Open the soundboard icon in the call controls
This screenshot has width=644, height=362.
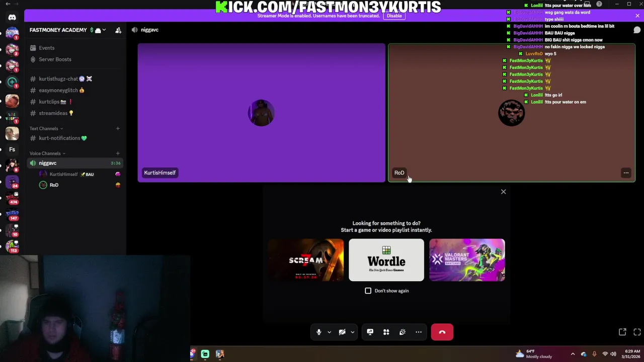pos(402,332)
